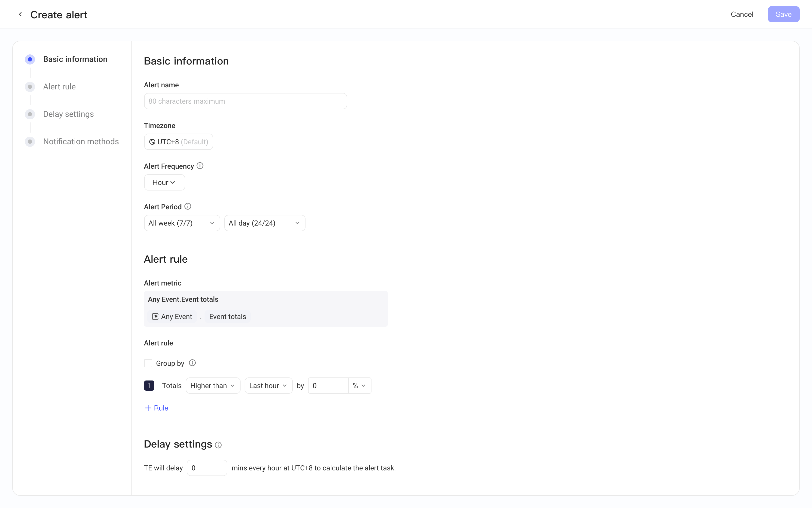Open the Last hour dropdown
812x508 pixels.
click(268, 386)
